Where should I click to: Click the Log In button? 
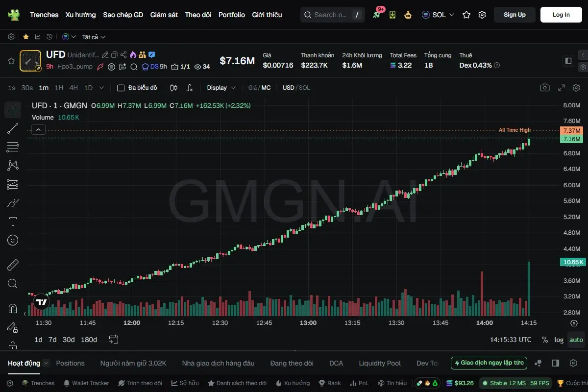561,15
